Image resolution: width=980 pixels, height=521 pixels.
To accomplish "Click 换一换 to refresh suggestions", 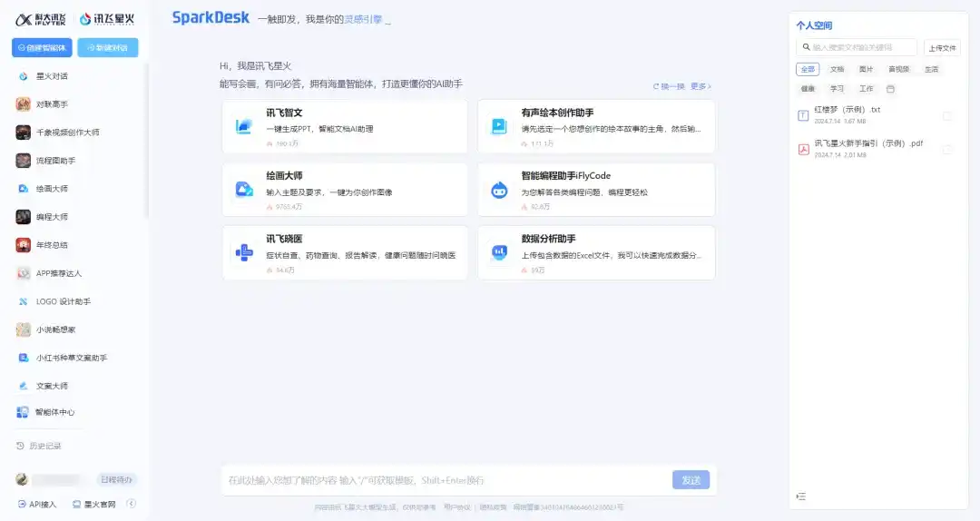I will (x=669, y=86).
